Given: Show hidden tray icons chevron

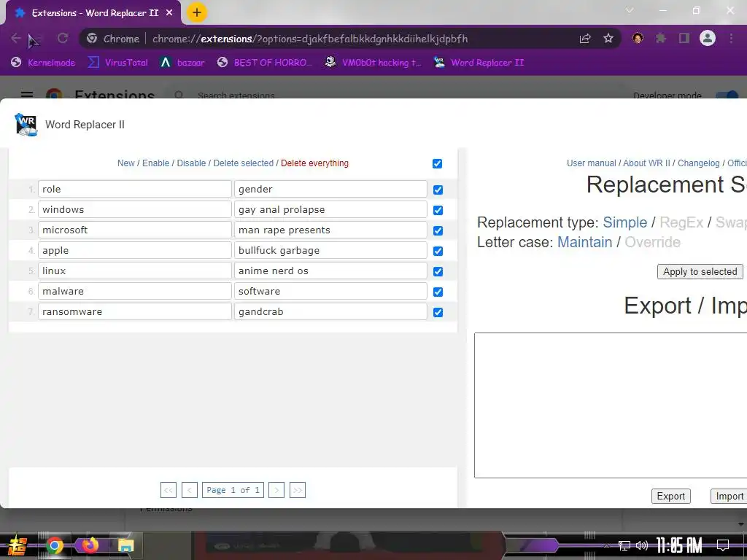Looking at the screenshot, I should [x=606, y=545].
